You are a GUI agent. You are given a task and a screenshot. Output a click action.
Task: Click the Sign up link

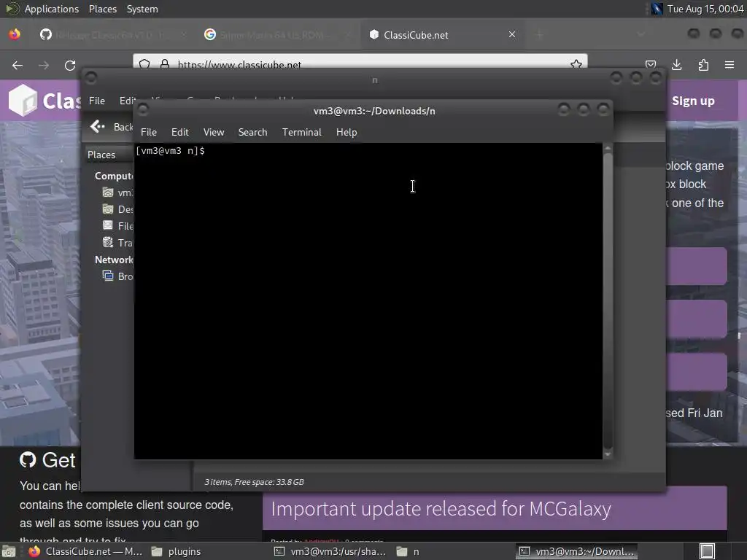[x=693, y=101]
